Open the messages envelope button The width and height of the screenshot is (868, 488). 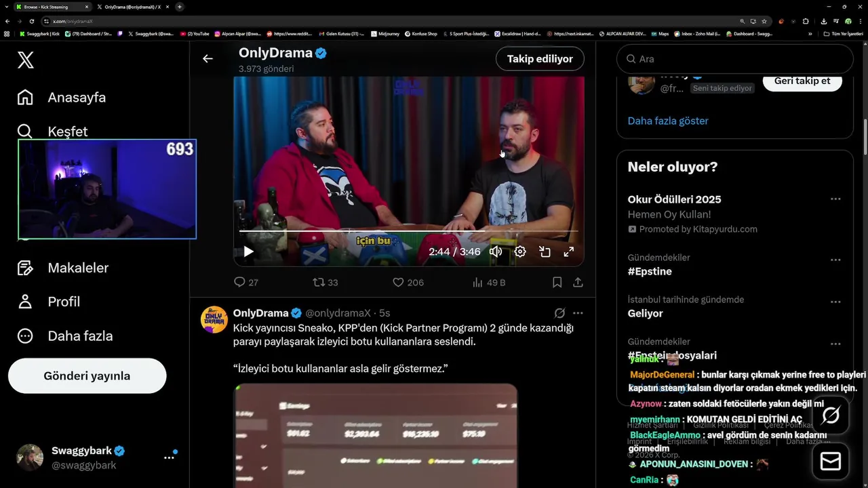pos(831,462)
